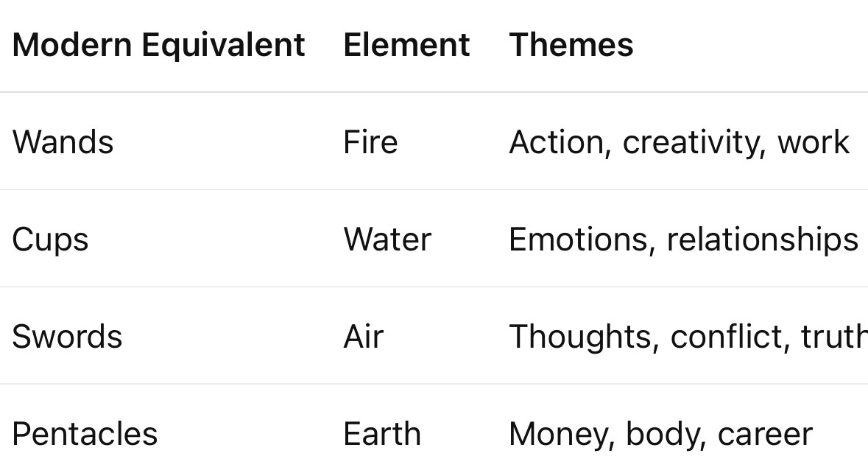Image resolution: width=868 pixels, height=459 pixels.
Task: Click the Thoughts, conflict, truth text
Action: (688, 337)
